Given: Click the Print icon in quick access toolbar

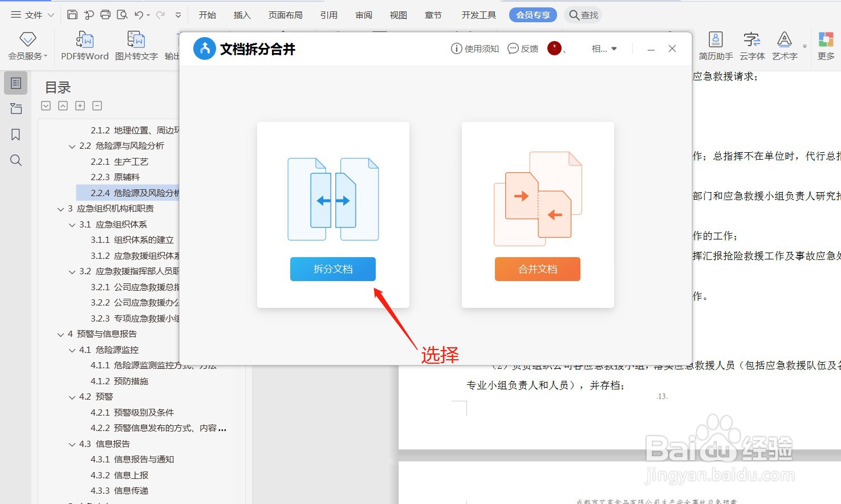Looking at the screenshot, I should pos(105,15).
